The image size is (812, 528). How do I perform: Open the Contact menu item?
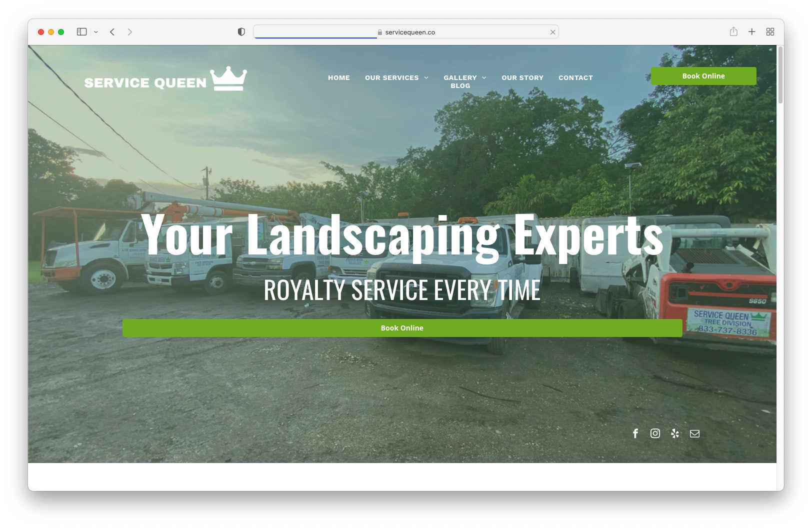click(575, 78)
